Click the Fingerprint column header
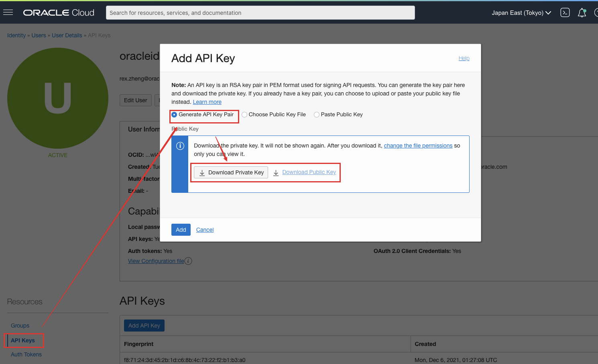The height and width of the screenshot is (364, 598). point(139,344)
